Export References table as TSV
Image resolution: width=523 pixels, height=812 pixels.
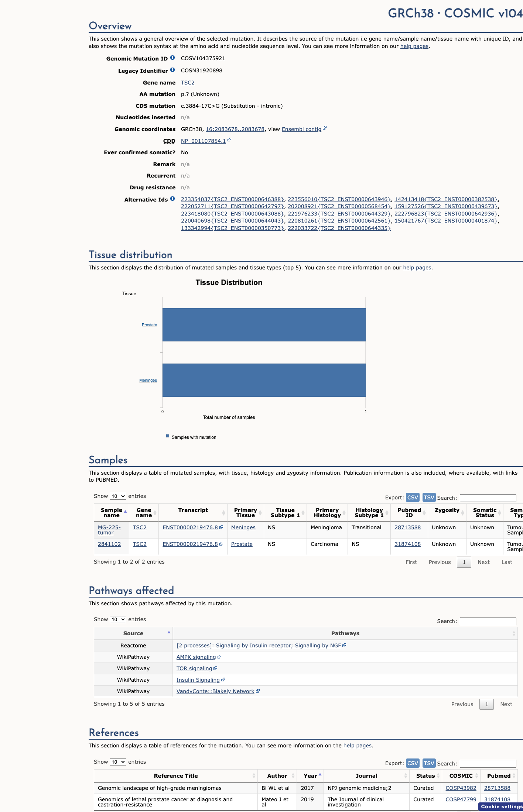click(x=429, y=763)
